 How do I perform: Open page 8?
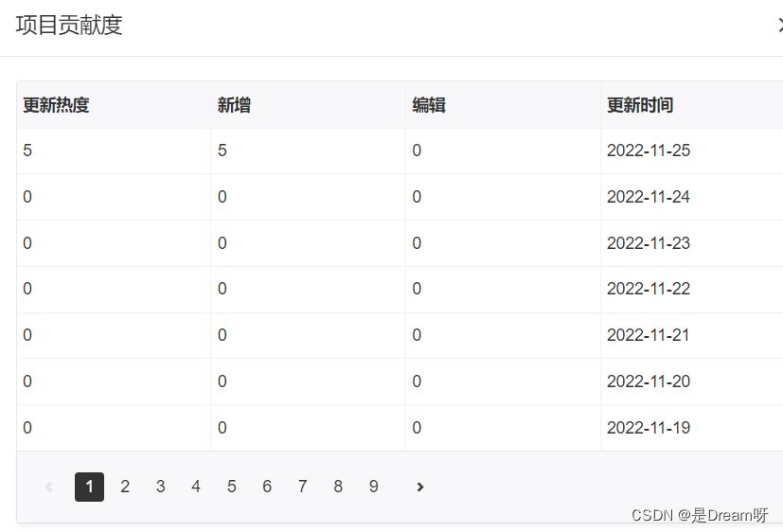coord(338,487)
